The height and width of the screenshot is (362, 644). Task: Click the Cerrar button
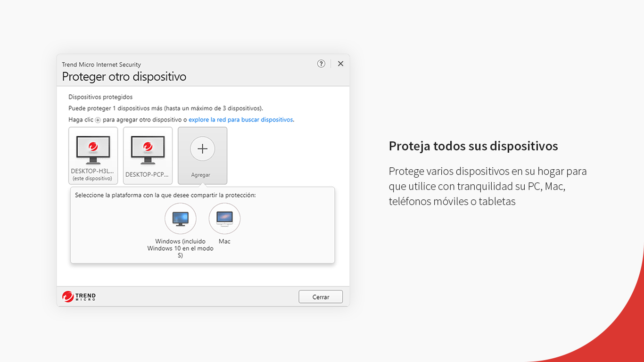(321, 297)
